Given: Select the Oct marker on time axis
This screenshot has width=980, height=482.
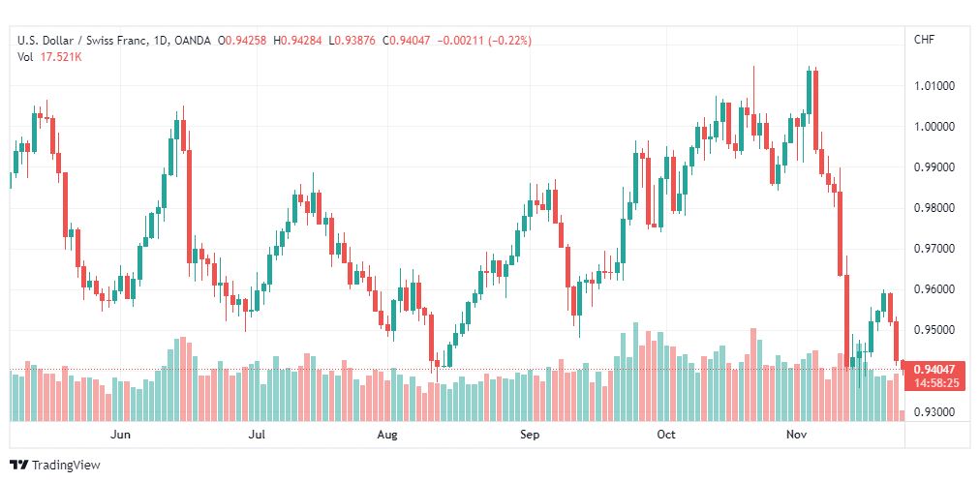Looking at the screenshot, I should [x=666, y=435].
